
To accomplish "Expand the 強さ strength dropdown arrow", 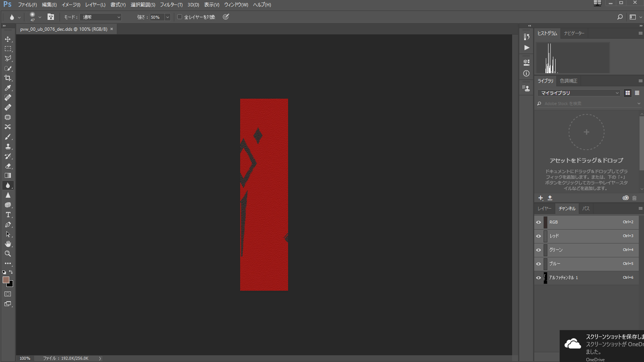I will (x=167, y=17).
